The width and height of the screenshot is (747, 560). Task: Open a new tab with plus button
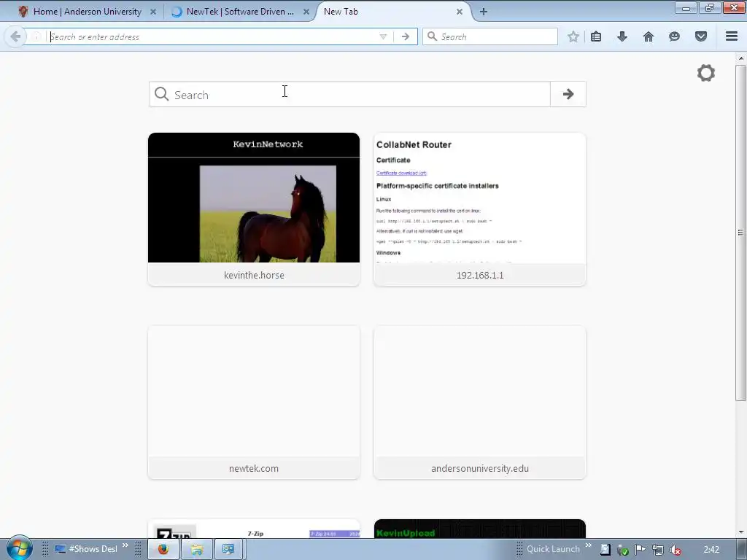click(484, 12)
